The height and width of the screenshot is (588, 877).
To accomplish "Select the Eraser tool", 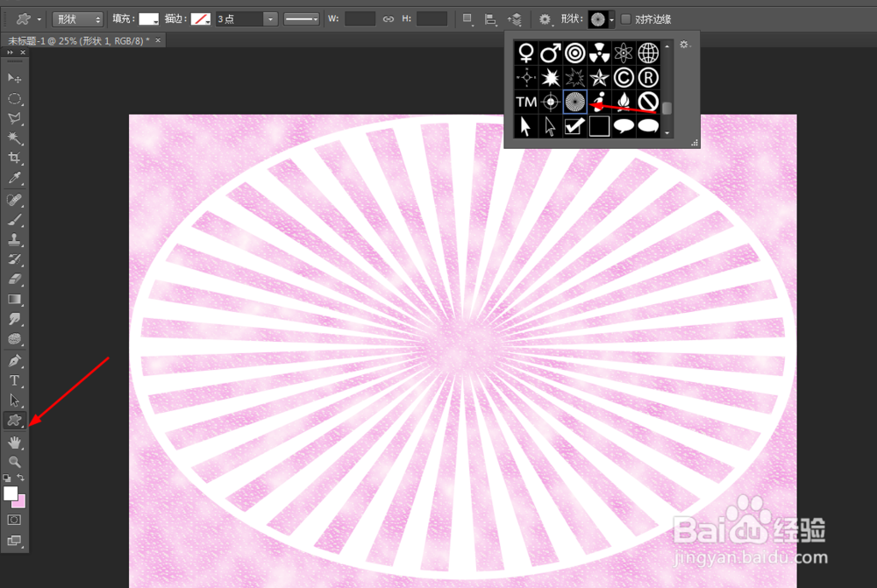I will (15, 279).
